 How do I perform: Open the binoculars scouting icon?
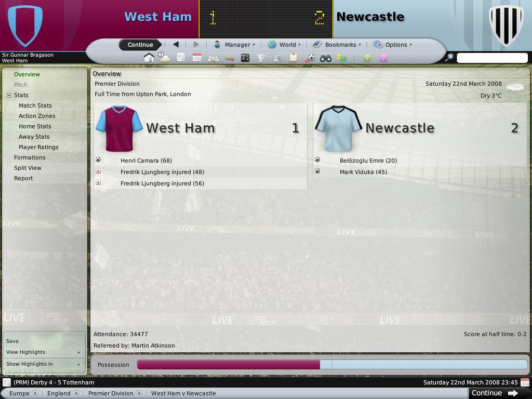(x=325, y=58)
